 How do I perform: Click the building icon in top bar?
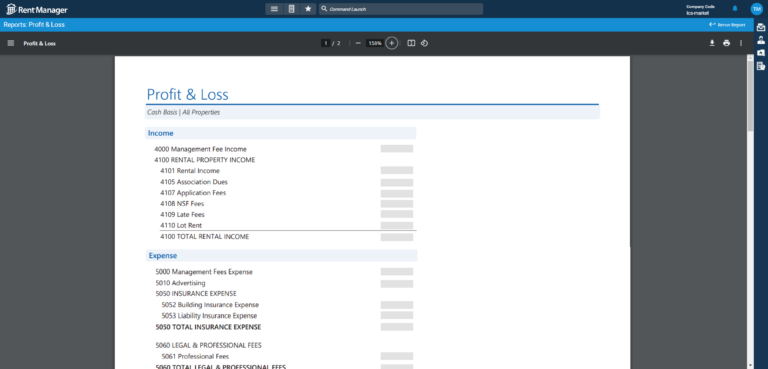coord(291,9)
